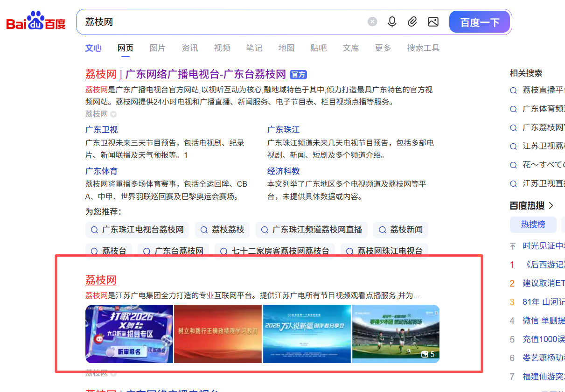This screenshot has height=392, width=565.
Task: Expand the source arrow under first result
Action: tap(113, 114)
